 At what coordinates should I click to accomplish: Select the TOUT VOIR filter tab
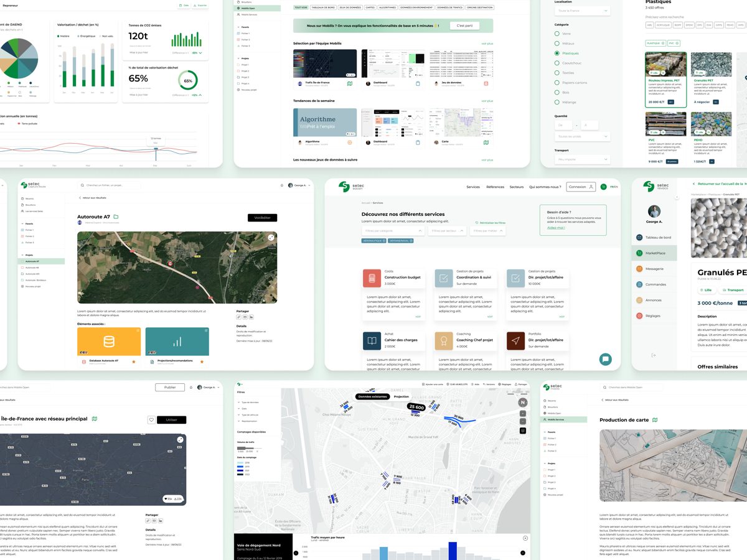pos(301,7)
